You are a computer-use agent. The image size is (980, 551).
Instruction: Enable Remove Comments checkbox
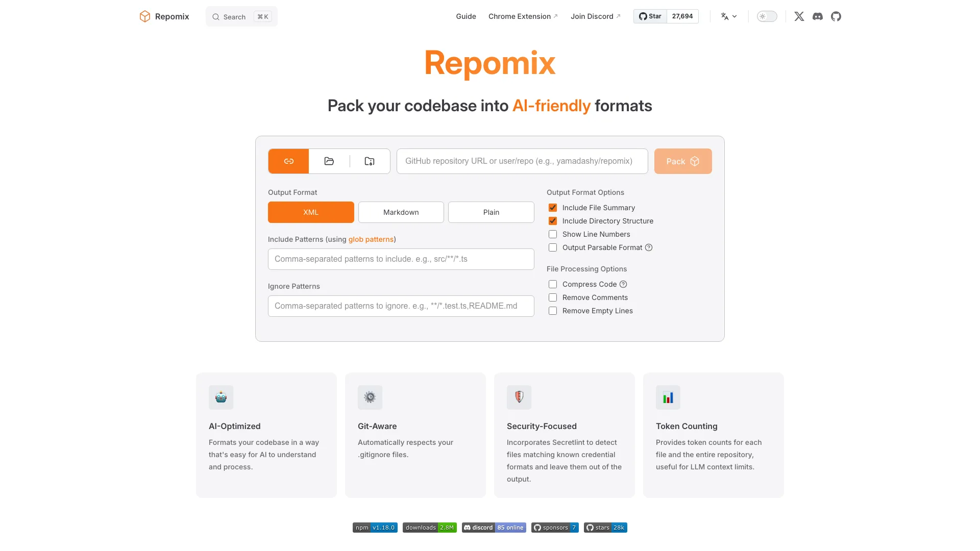coord(553,297)
